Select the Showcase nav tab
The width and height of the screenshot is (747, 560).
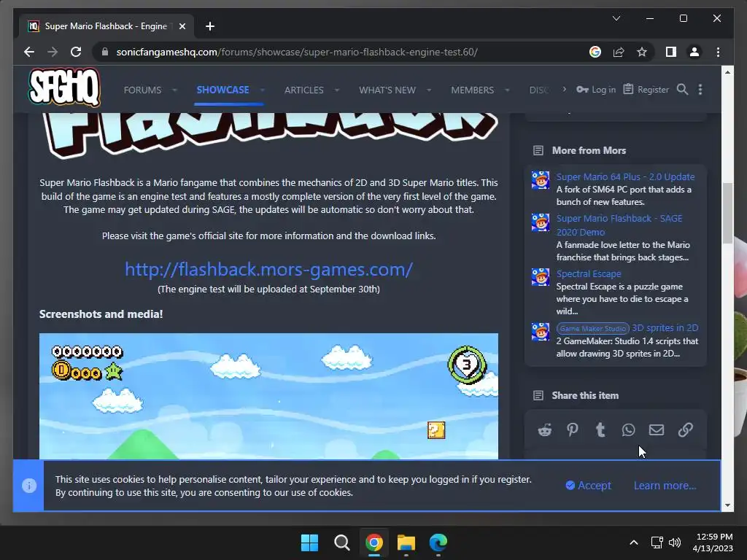point(222,90)
